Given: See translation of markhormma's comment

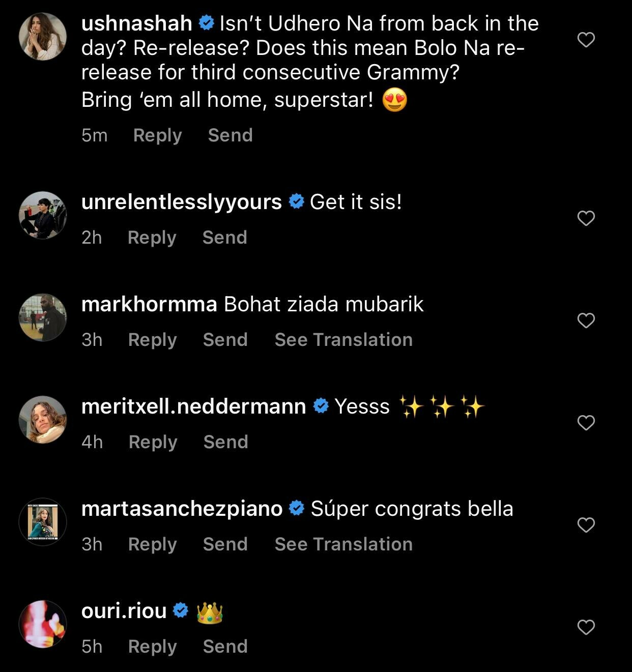Looking at the screenshot, I should [x=343, y=340].
